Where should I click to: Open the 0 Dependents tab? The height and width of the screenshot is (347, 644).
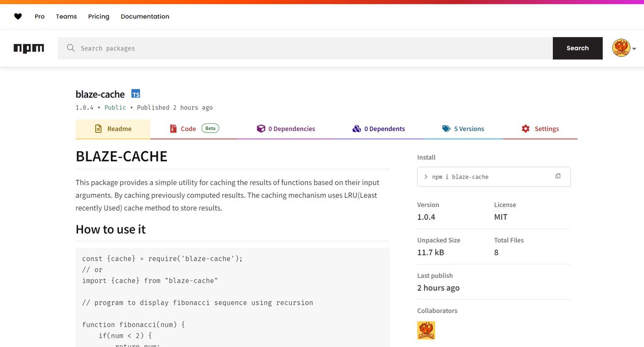tap(378, 129)
